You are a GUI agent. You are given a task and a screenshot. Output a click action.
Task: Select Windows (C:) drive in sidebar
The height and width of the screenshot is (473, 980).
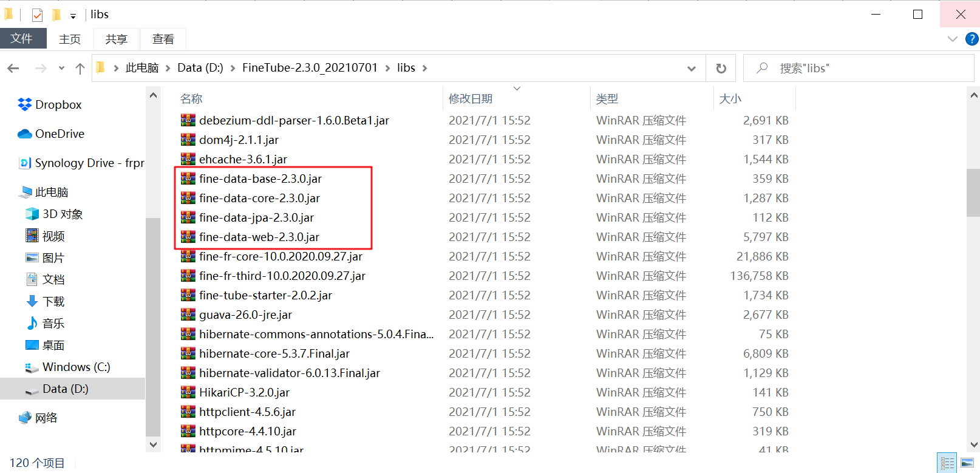pyautogui.click(x=68, y=367)
